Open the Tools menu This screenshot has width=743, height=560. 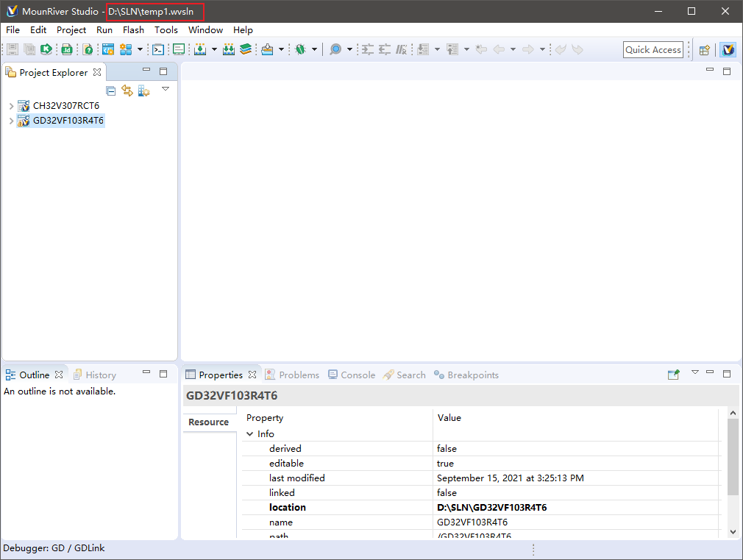tap(166, 30)
